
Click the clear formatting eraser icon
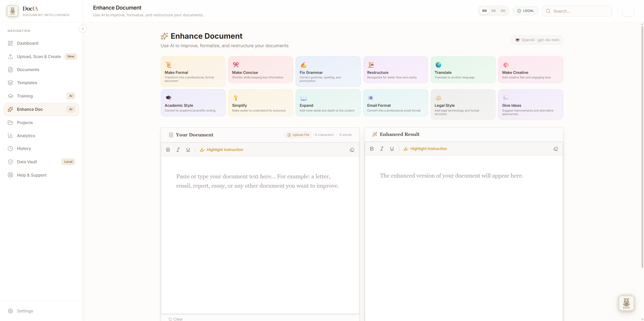click(x=352, y=149)
